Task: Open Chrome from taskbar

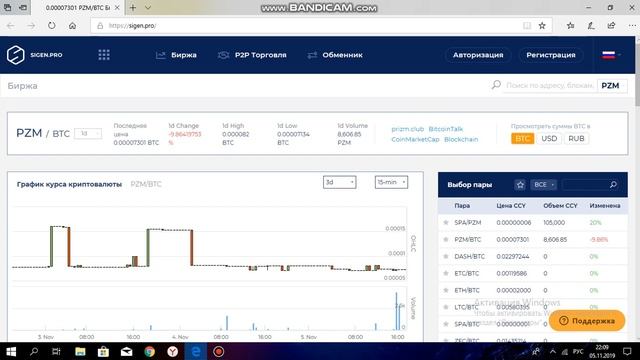Action: (x=149, y=351)
